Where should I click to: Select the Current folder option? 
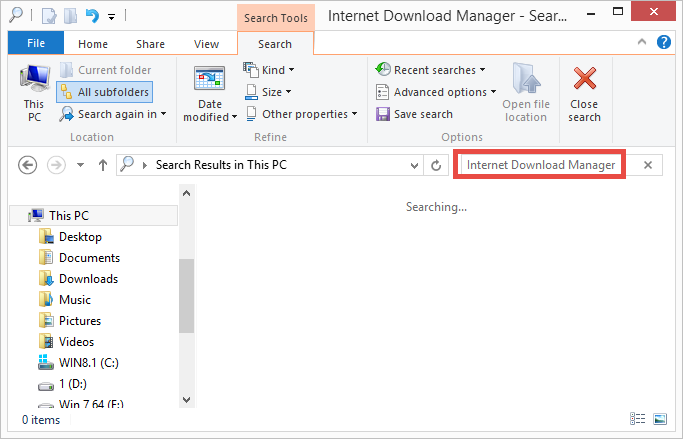105,70
